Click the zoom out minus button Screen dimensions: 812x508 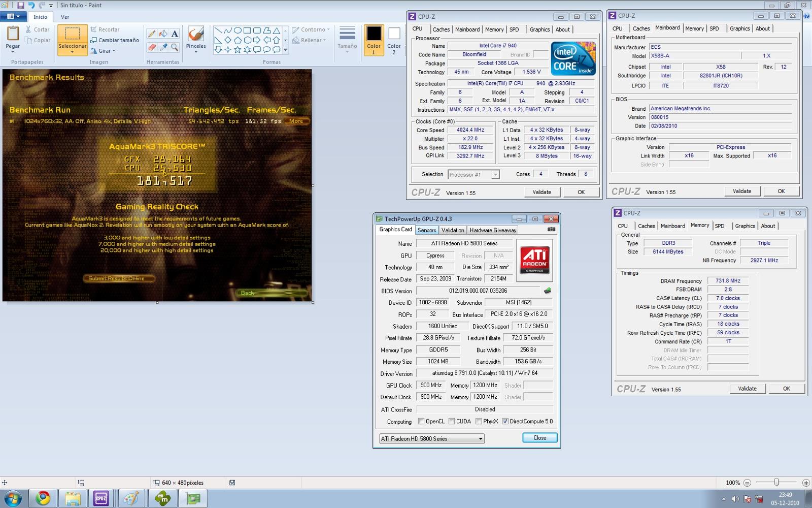[x=747, y=483]
